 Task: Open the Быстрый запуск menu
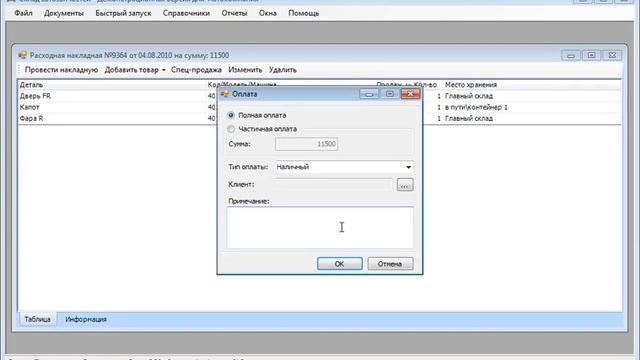123,13
